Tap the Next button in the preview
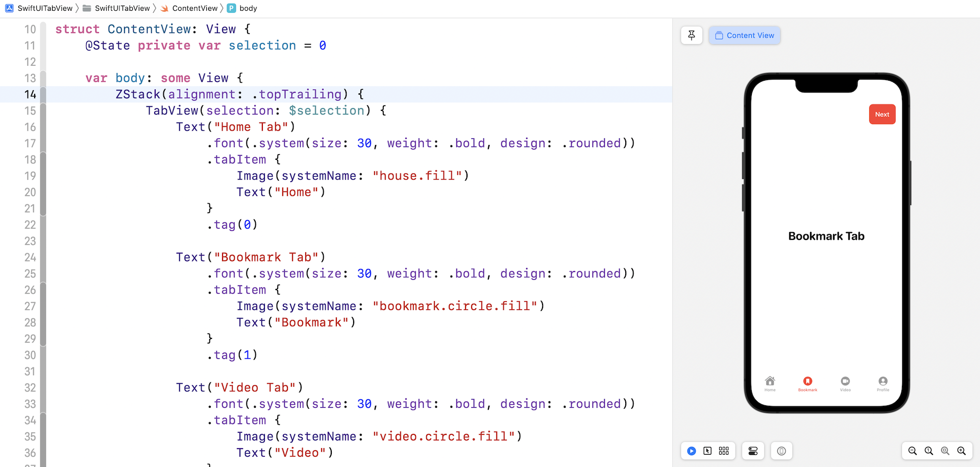The height and width of the screenshot is (467, 980). pyautogui.click(x=882, y=114)
